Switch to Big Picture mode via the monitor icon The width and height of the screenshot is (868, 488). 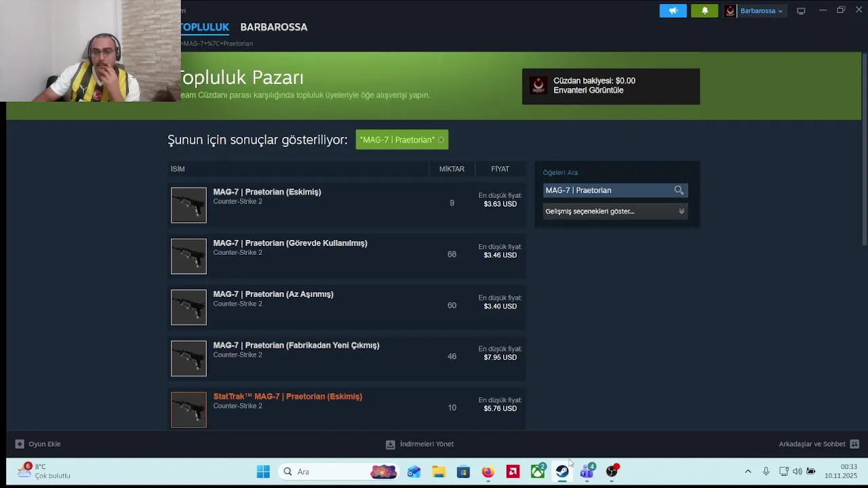point(801,11)
